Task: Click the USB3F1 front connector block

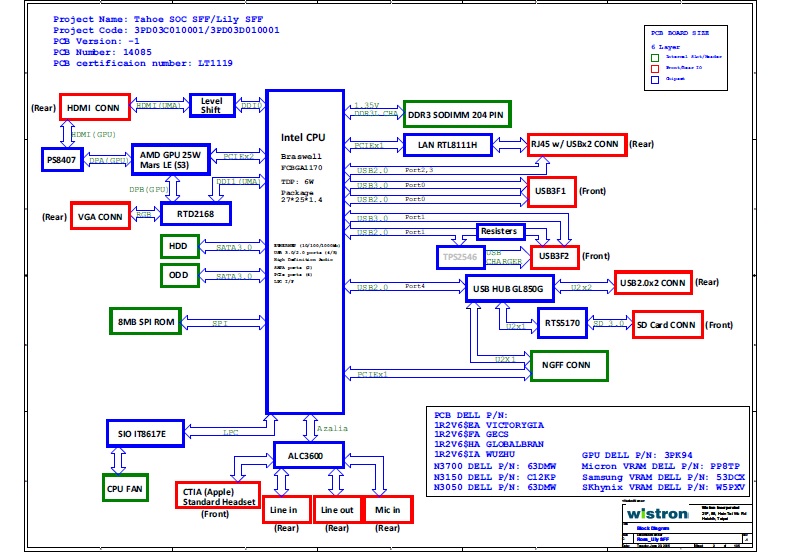Action: point(552,191)
